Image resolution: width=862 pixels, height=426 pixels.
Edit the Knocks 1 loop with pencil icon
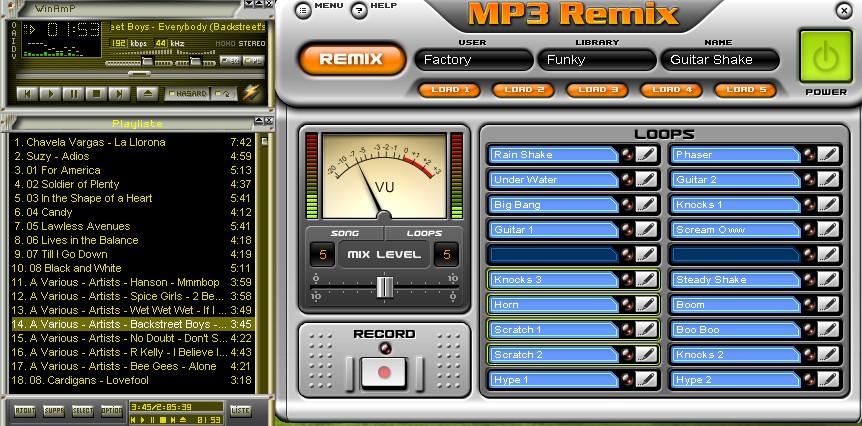[x=828, y=204]
